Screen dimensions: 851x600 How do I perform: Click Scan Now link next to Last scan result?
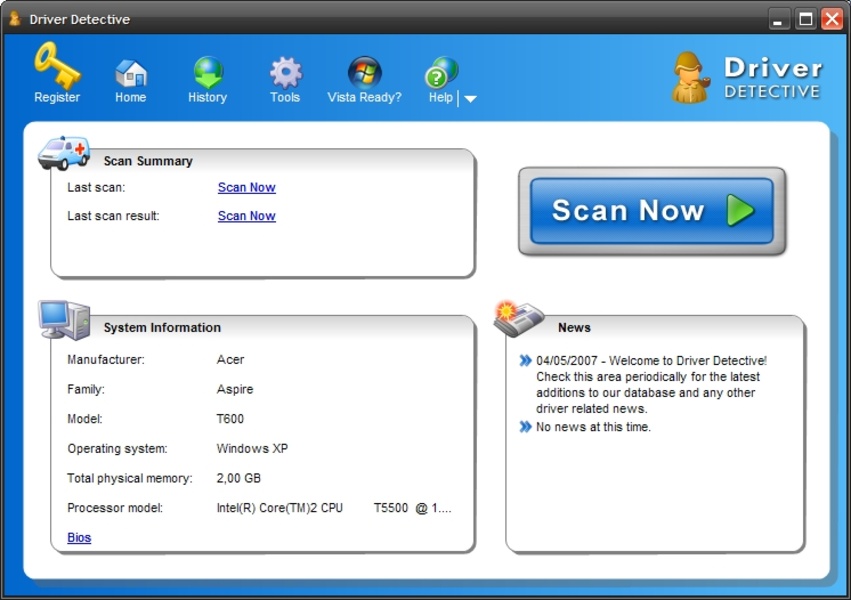(x=246, y=216)
